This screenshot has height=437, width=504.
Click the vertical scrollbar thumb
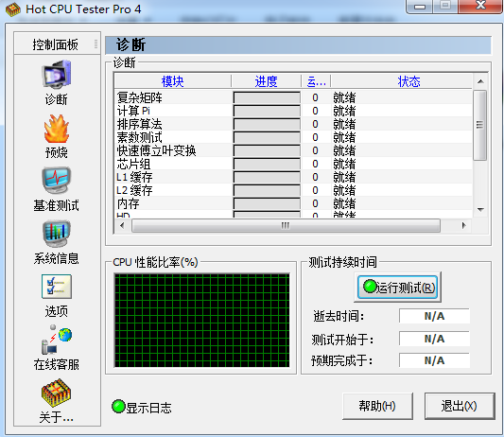click(480, 125)
